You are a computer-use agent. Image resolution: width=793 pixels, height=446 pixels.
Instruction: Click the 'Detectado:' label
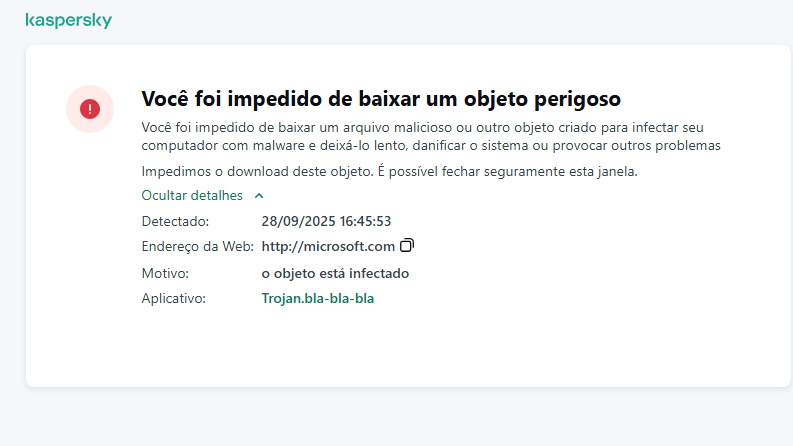pyautogui.click(x=175, y=220)
